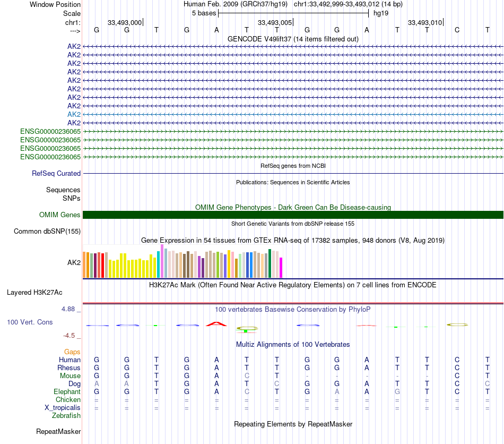Click the red A logo in PhyloP track
Image resolution: width=504 pixels, height=444 pixels.
click(x=216, y=324)
